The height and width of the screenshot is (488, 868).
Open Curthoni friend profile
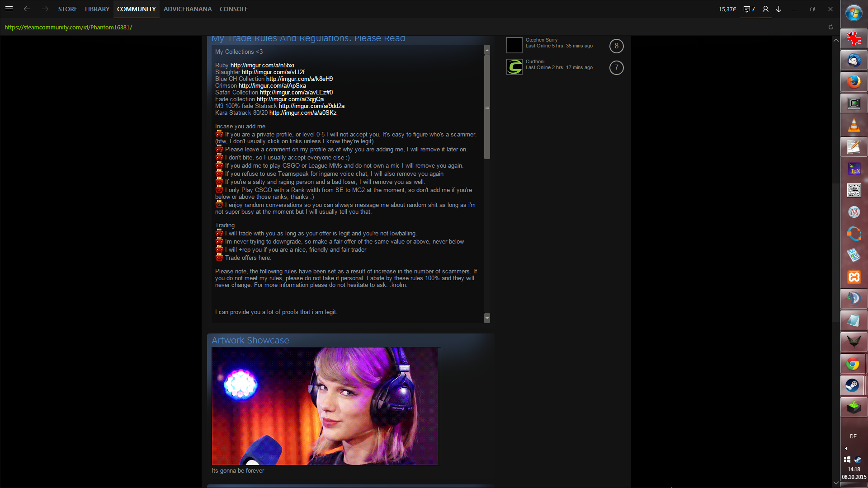point(535,61)
